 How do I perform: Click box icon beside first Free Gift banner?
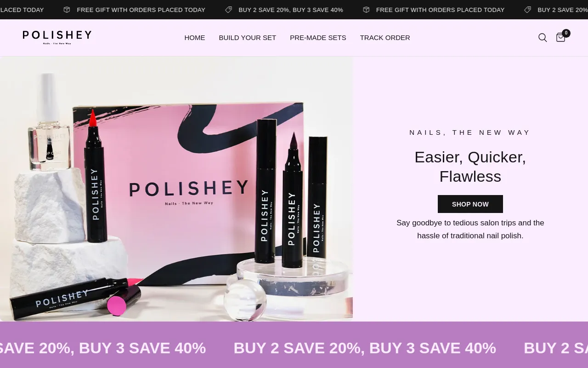click(x=67, y=10)
